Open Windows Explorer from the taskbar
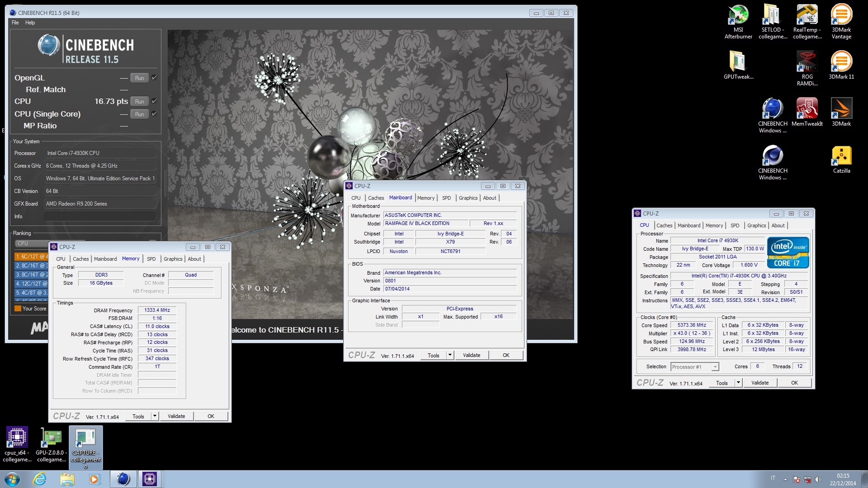Screen dimensions: 868x488 pyautogui.click(x=67, y=479)
